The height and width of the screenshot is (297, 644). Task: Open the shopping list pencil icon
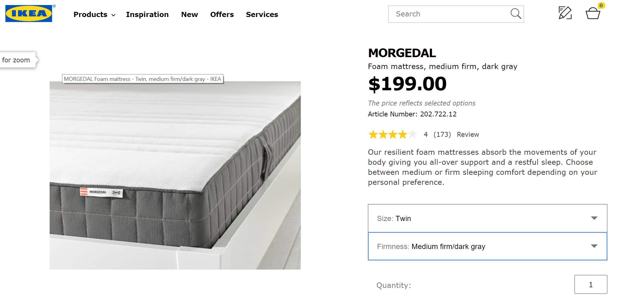click(x=565, y=13)
